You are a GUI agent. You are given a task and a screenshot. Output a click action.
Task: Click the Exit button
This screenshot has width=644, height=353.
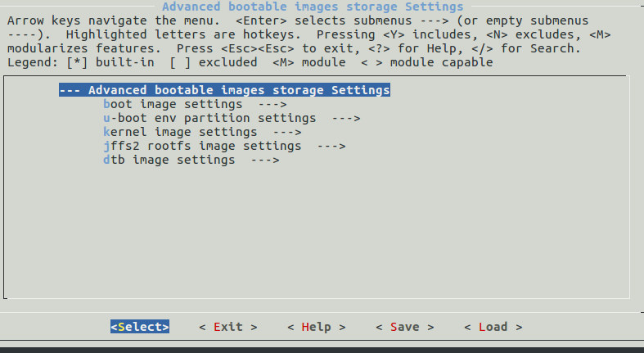point(228,327)
